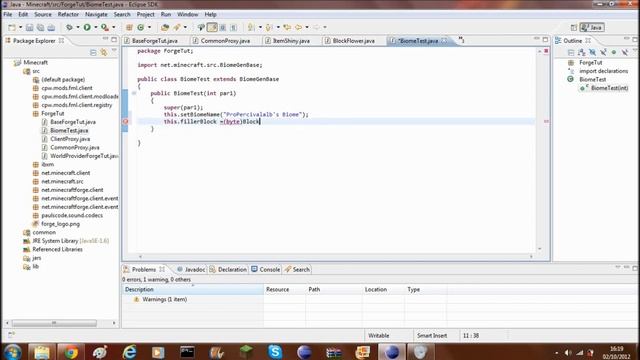Image resolution: width=640 pixels, height=360 pixels.
Task: Toggle Hide Non-Public Members in Outline
Action: (x=613, y=52)
